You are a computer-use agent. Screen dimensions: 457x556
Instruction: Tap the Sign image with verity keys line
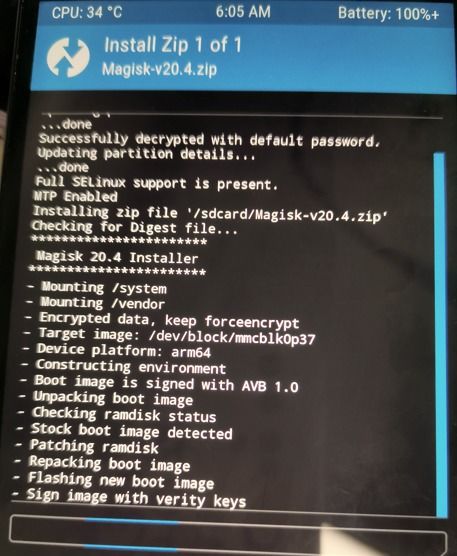129,497
